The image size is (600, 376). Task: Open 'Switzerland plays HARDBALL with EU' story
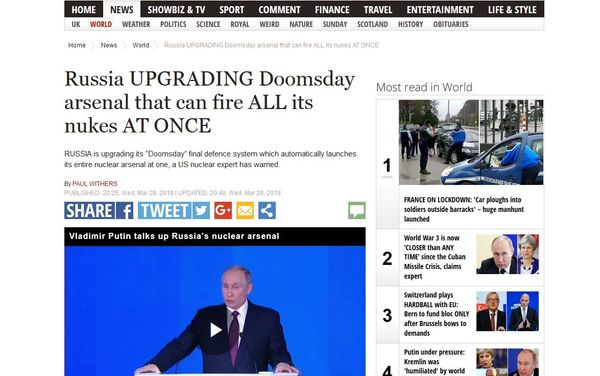coord(436,314)
